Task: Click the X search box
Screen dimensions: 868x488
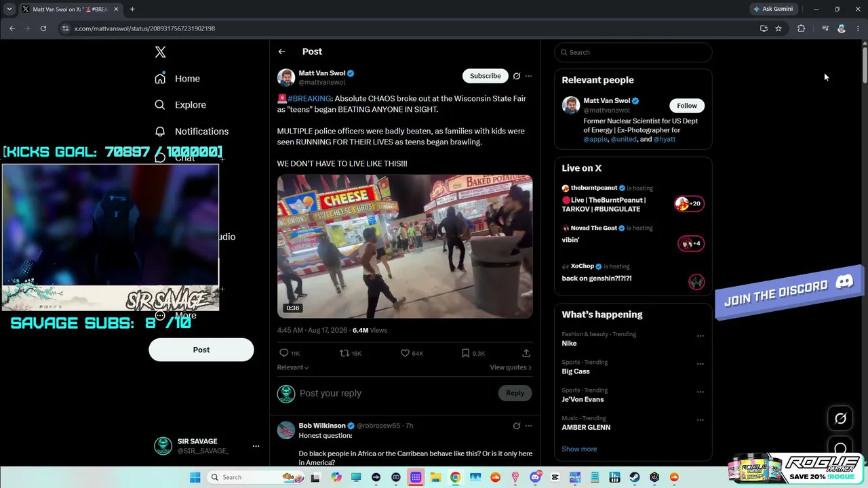Action: [633, 52]
